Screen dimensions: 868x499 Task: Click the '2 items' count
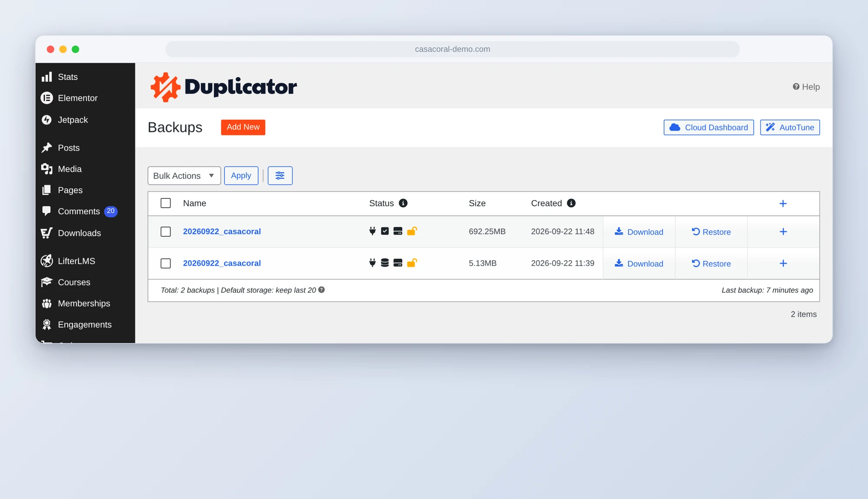pos(803,314)
